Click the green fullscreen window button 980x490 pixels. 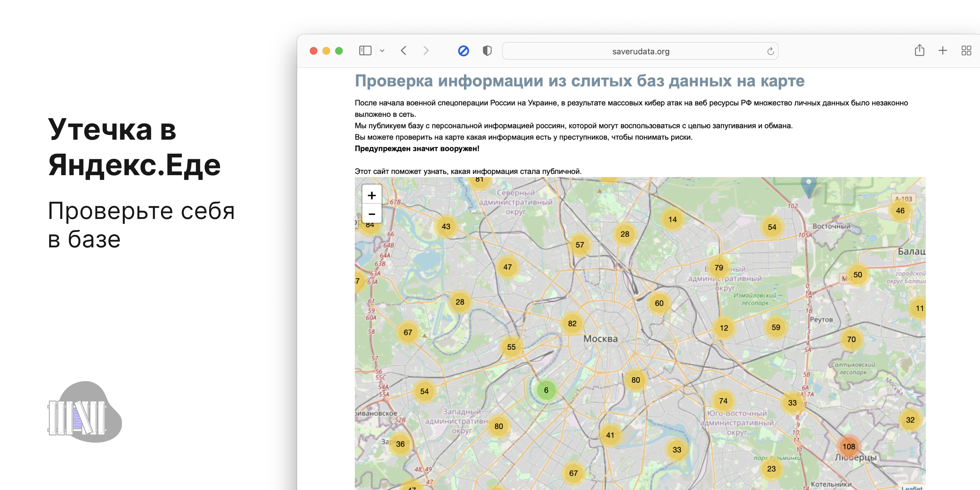tap(339, 51)
